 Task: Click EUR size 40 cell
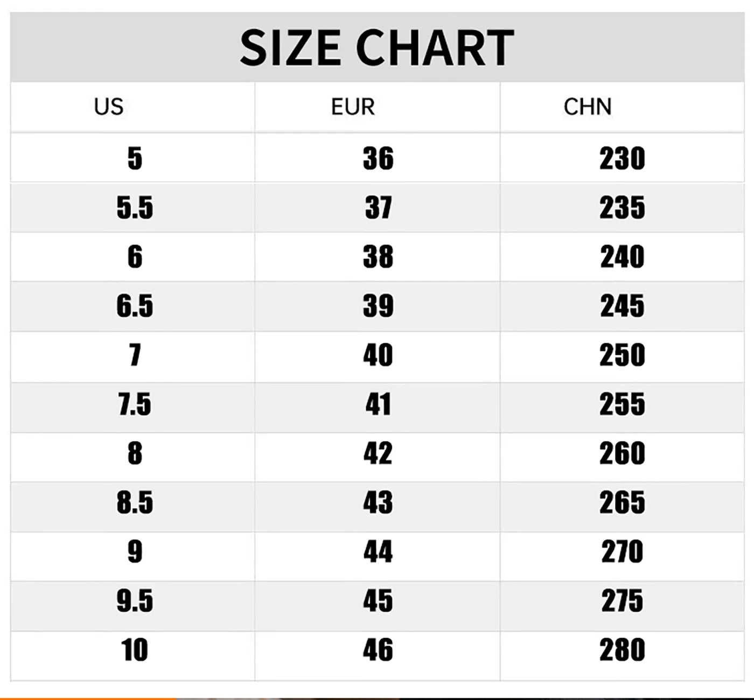378,355
